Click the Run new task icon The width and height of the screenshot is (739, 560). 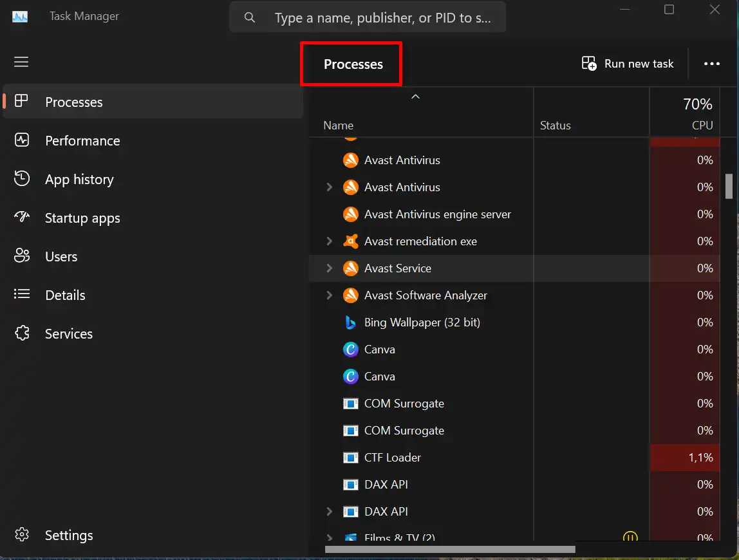click(588, 63)
